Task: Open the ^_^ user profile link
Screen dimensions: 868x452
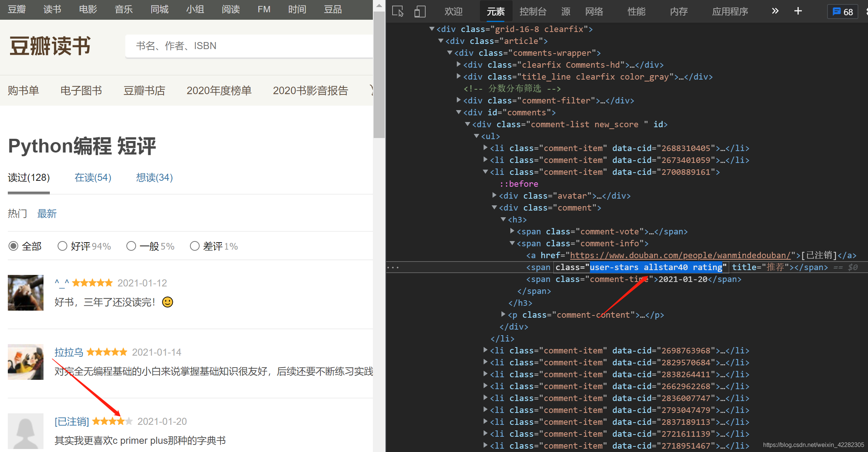Action: [62, 282]
